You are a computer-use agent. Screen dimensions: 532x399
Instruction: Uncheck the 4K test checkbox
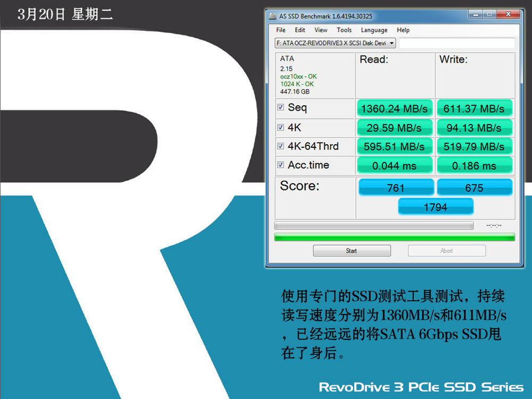pos(280,127)
